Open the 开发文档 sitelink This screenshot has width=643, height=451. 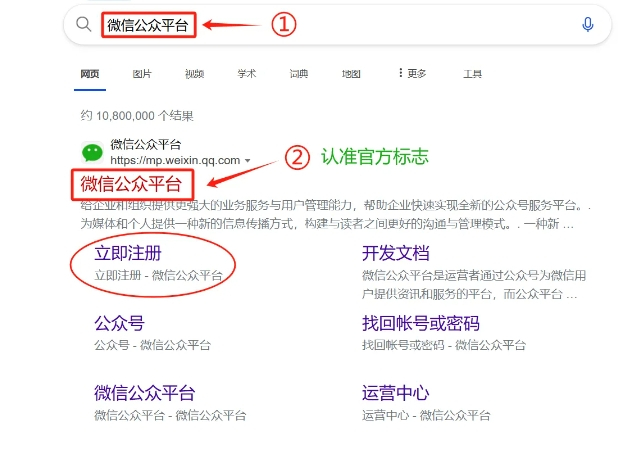pyautogui.click(x=396, y=253)
